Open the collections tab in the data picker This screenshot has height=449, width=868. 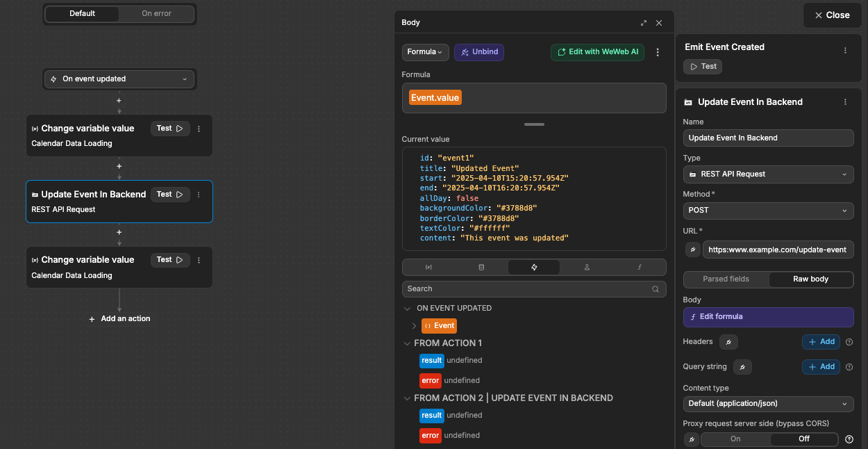pos(481,267)
